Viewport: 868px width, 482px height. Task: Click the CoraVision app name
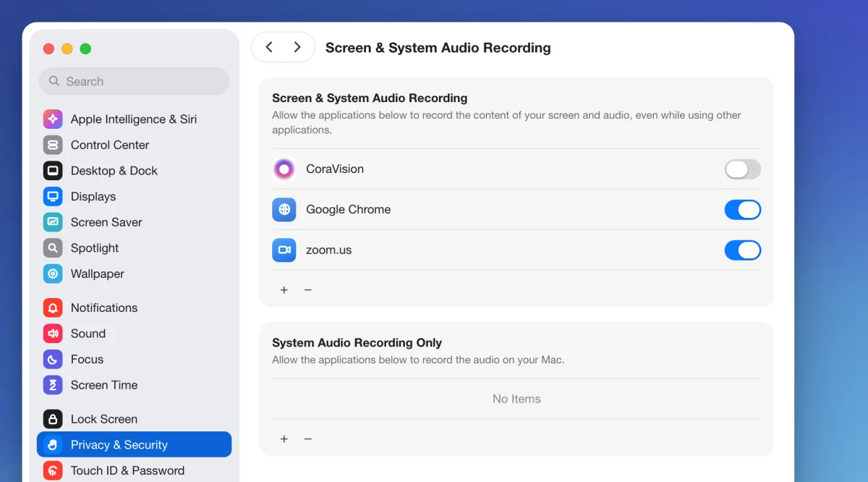[x=335, y=169]
